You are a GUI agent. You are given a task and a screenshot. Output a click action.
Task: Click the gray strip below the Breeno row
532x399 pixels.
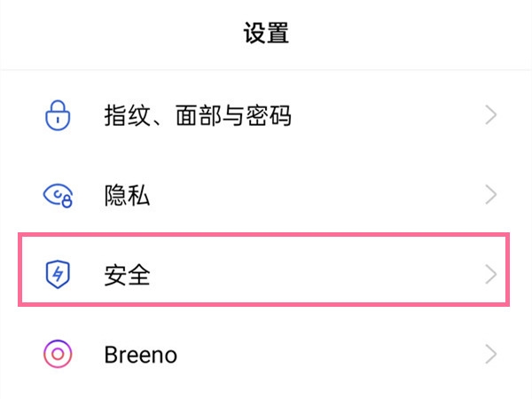tap(266, 395)
